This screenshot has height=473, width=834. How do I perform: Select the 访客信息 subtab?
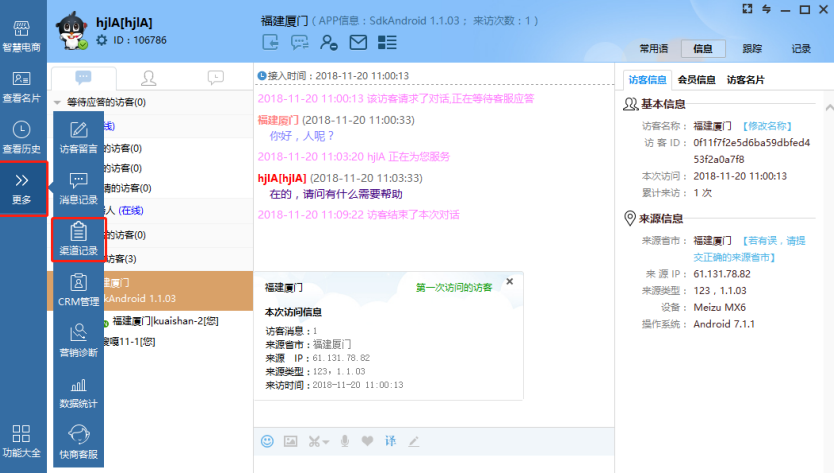pos(647,80)
